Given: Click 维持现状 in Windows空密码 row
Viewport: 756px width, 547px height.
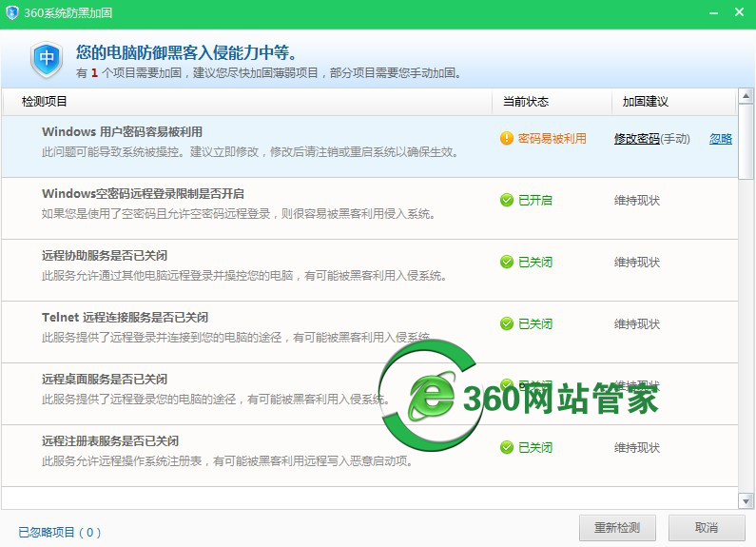Looking at the screenshot, I should pyautogui.click(x=636, y=200).
